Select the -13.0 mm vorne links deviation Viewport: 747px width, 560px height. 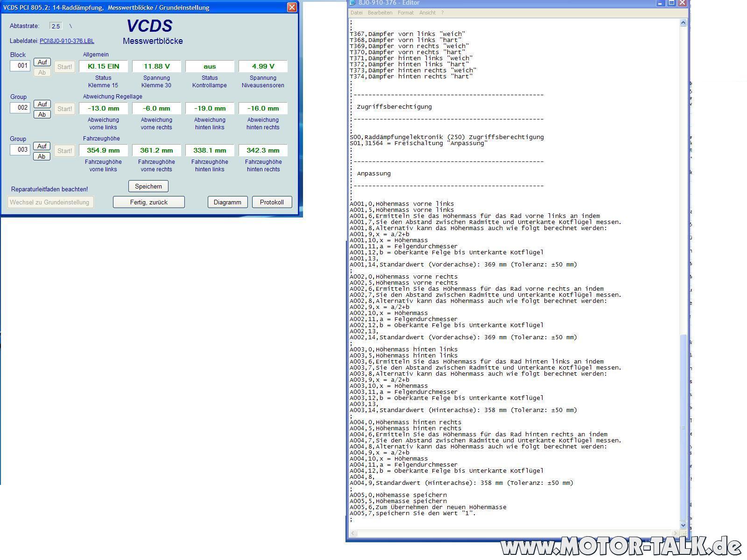click(103, 108)
